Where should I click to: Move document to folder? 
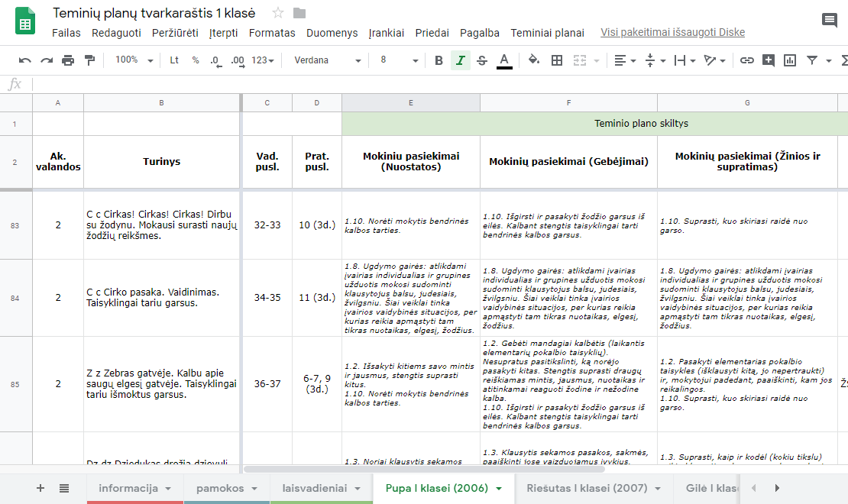[299, 13]
